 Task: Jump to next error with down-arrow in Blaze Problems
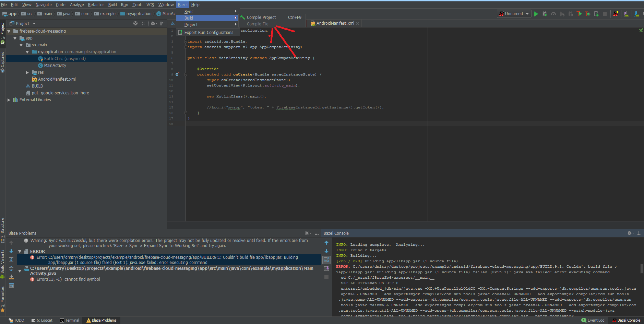tap(11, 251)
